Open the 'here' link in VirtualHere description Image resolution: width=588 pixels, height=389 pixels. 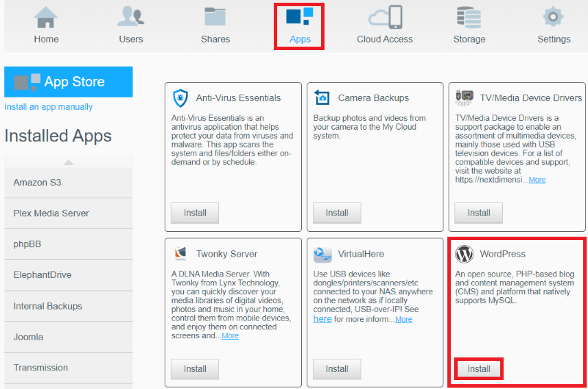pos(322,319)
